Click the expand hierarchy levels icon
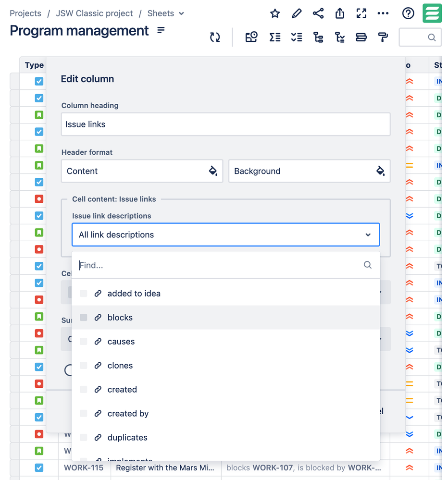The height and width of the screenshot is (480, 448). point(339,37)
